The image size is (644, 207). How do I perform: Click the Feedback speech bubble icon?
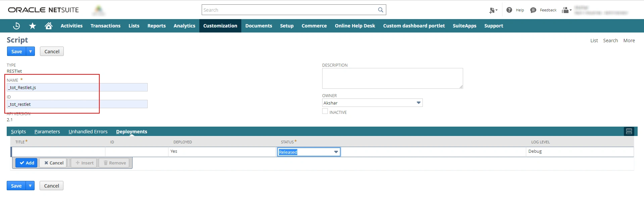(x=533, y=10)
